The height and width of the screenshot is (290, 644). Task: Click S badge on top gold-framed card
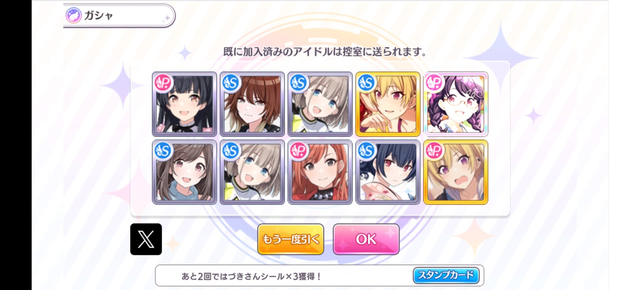tap(366, 83)
